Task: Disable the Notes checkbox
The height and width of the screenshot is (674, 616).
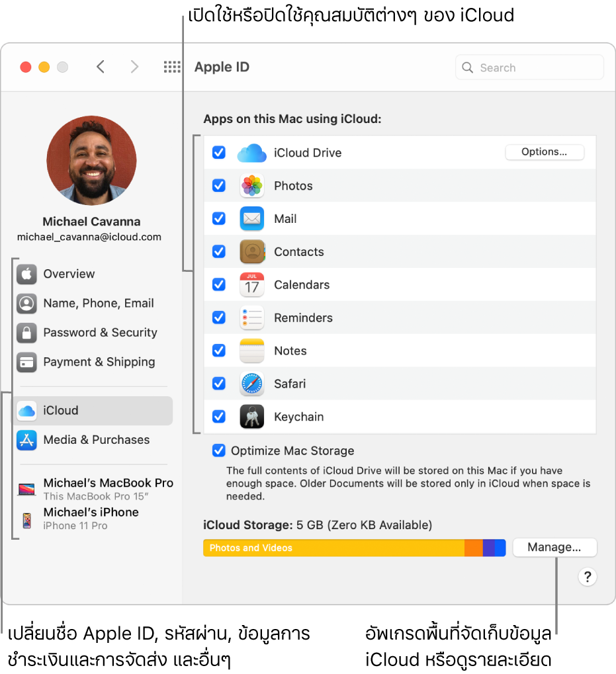Action: [219, 351]
